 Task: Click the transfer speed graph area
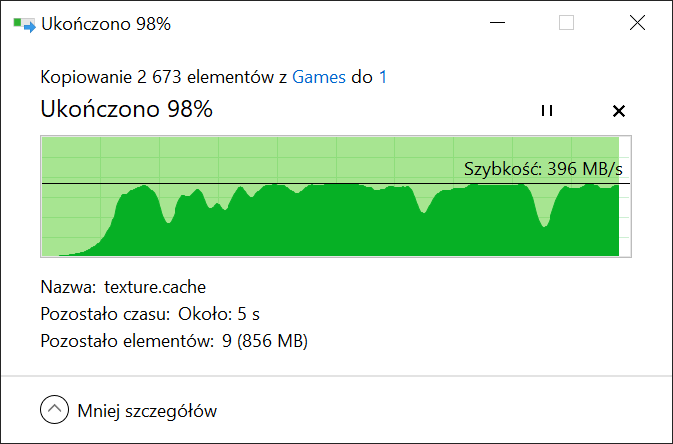tap(336, 197)
